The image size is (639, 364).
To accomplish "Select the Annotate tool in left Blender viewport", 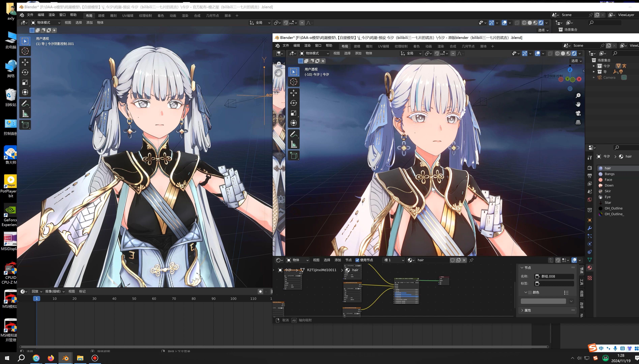I will [25, 103].
